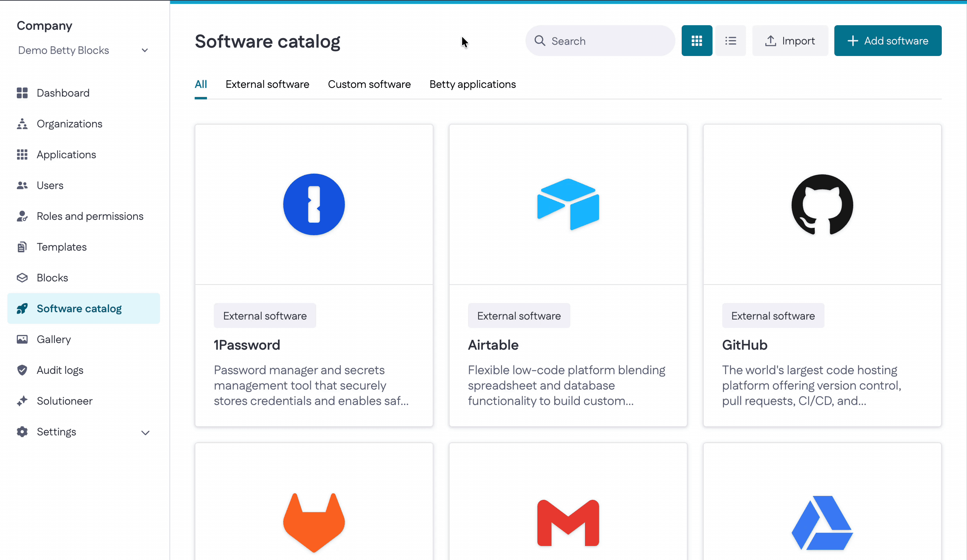Click External software tag on GitHub card
967x560 pixels.
[773, 316]
